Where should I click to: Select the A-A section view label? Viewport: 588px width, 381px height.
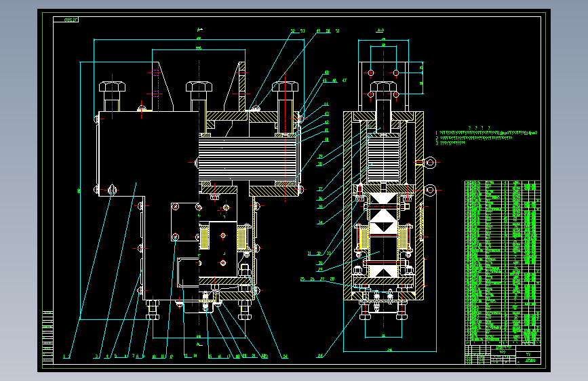pyautogui.click(x=380, y=31)
